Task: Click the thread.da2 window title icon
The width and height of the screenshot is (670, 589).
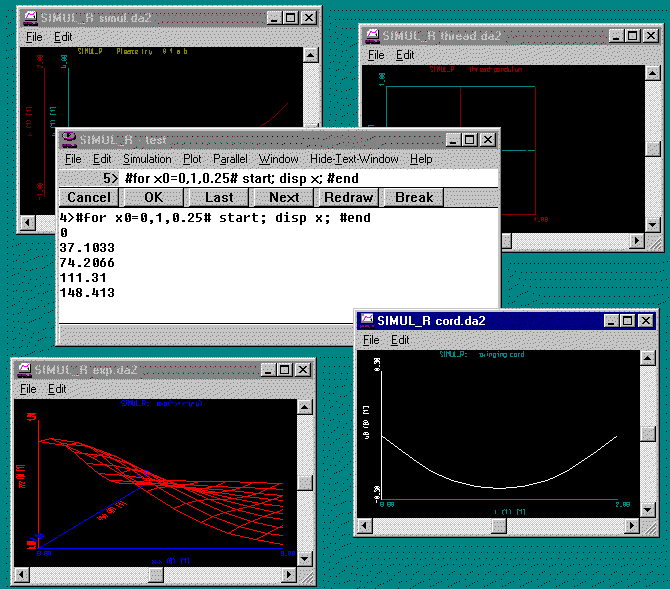Action: tap(373, 36)
